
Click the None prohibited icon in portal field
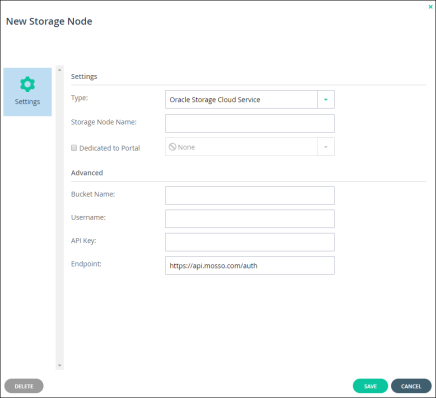172,147
